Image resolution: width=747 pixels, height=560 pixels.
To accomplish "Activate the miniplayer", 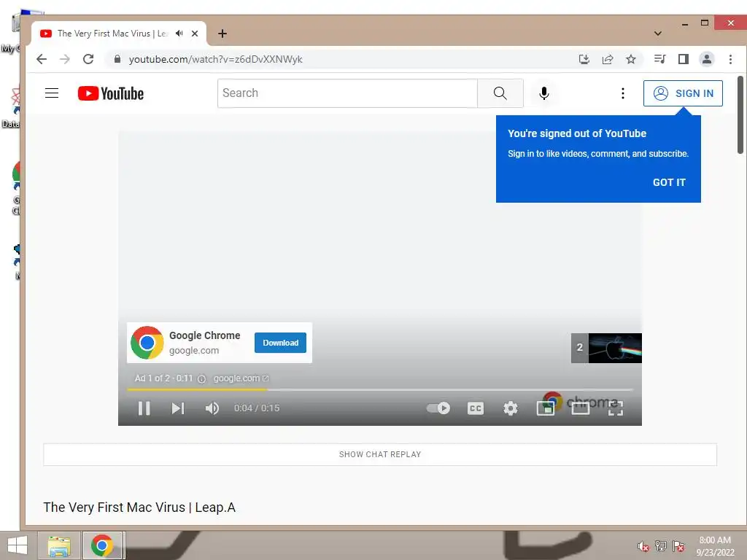I will [546, 408].
